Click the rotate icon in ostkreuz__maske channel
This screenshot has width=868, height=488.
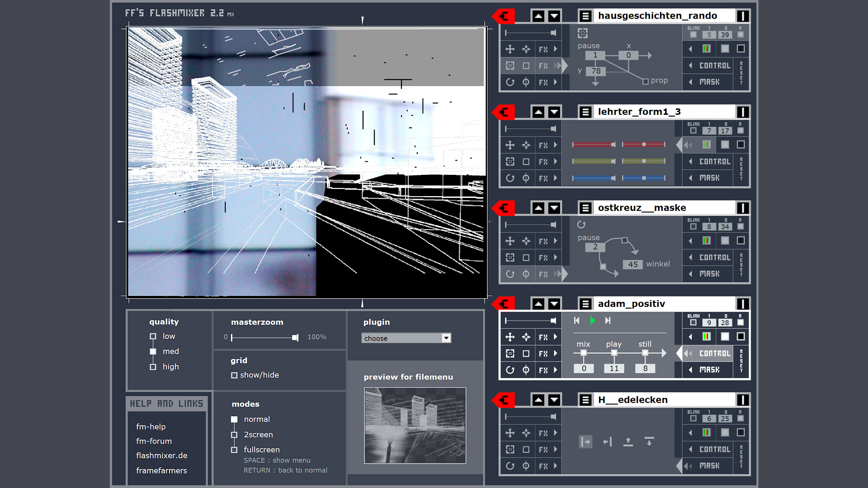[510, 273]
